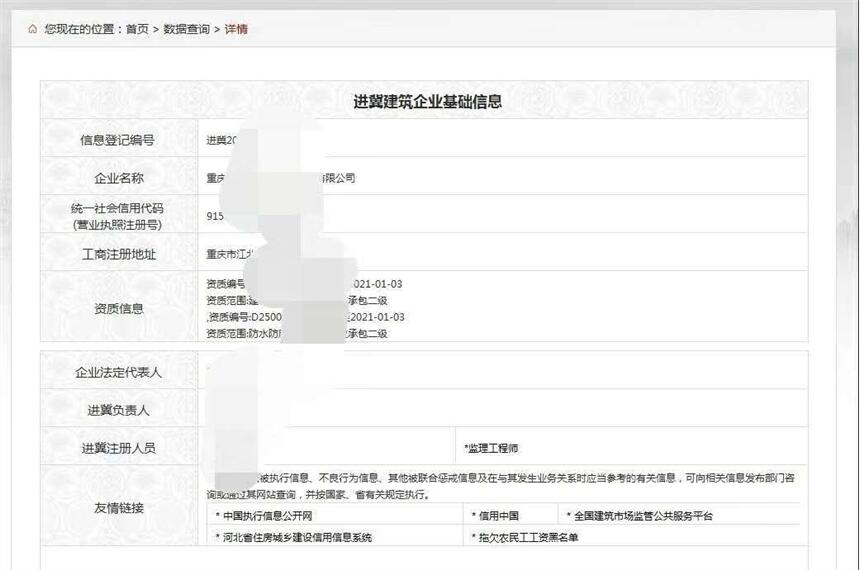This screenshot has width=860, height=570.
Task: Select the 工商注册地址 label cell
Action: 118,254
